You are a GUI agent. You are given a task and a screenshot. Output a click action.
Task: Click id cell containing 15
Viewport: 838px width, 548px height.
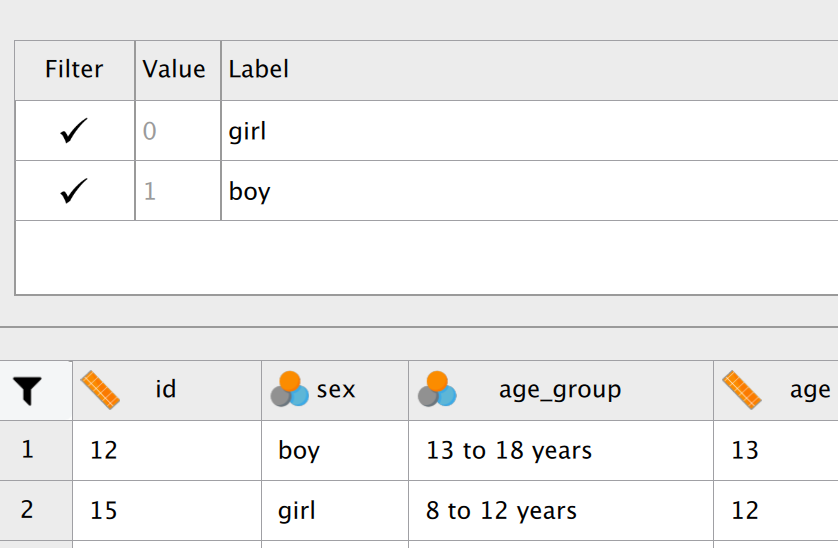click(x=167, y=511)
